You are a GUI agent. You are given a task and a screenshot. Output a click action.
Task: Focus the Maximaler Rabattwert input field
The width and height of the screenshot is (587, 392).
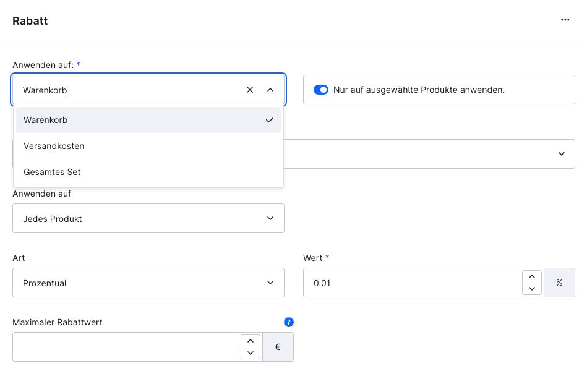[x=127, y=347]
